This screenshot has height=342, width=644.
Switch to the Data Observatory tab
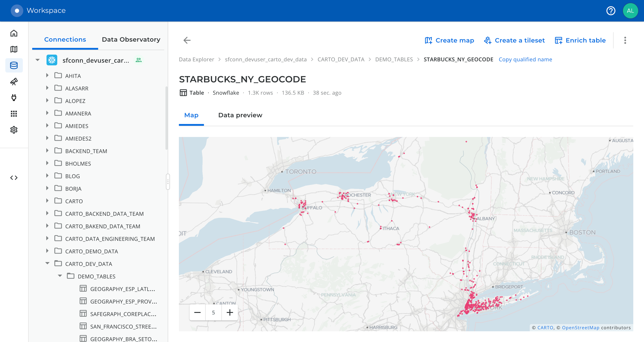click(131, 39)
